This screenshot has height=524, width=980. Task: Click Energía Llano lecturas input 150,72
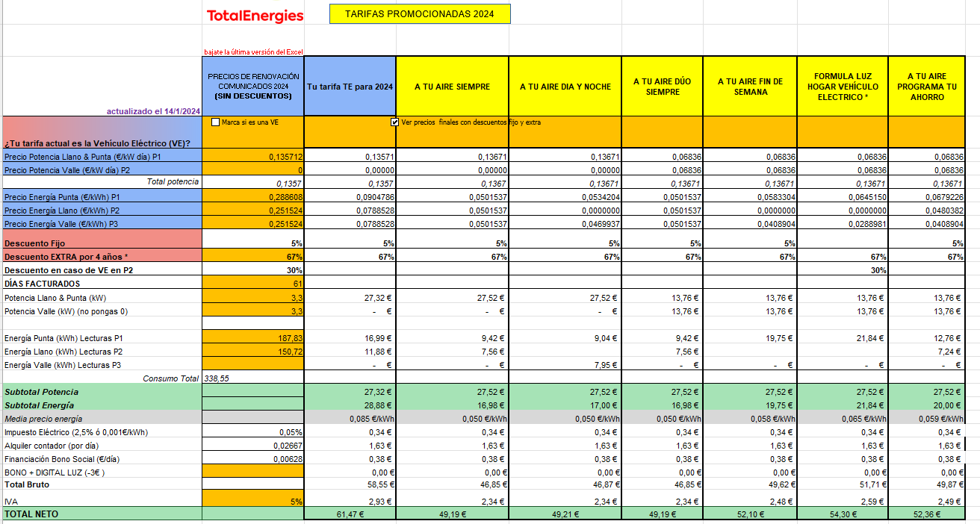(253, 351)
